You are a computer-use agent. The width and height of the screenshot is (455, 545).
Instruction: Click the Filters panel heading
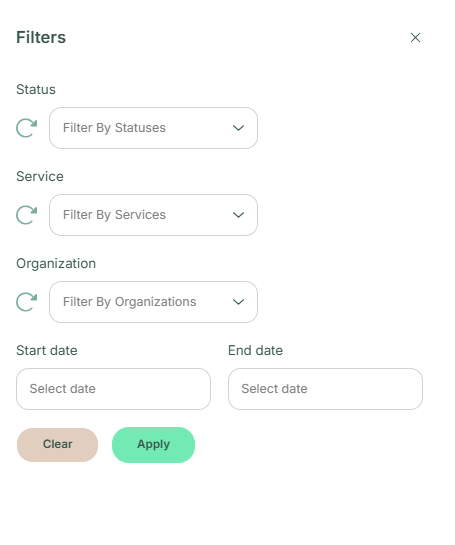41,37
